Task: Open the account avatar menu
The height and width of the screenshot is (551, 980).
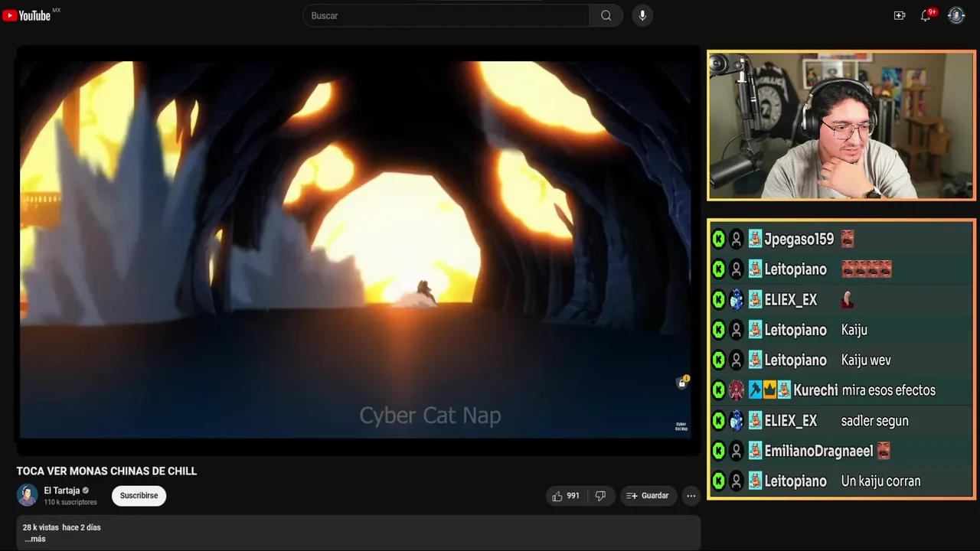Action: (956, 15)
